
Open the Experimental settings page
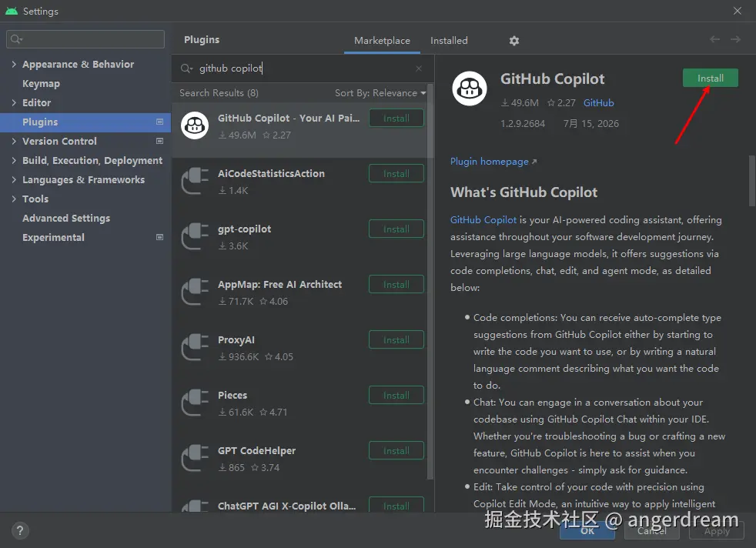click(53, 238)
